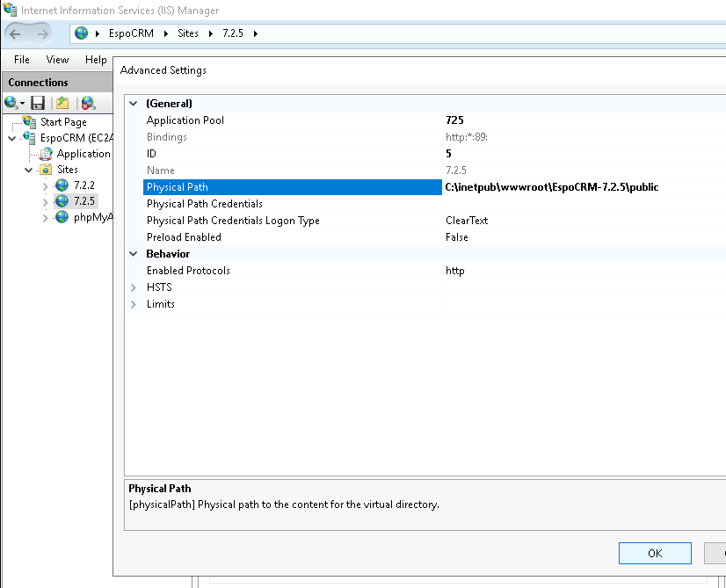
Task: Click the Application Pools icon in tree
Action: click(x=46, y=154)
